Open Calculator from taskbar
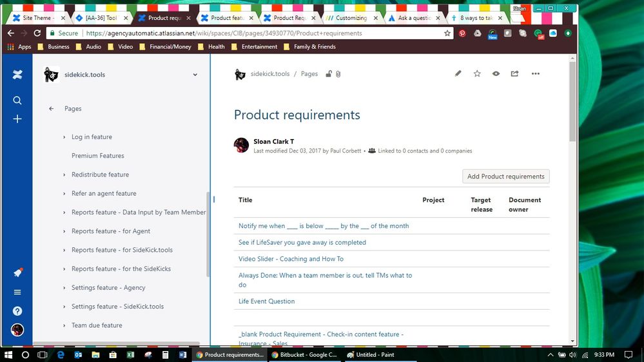644x362 pixels. pos(165,355)
